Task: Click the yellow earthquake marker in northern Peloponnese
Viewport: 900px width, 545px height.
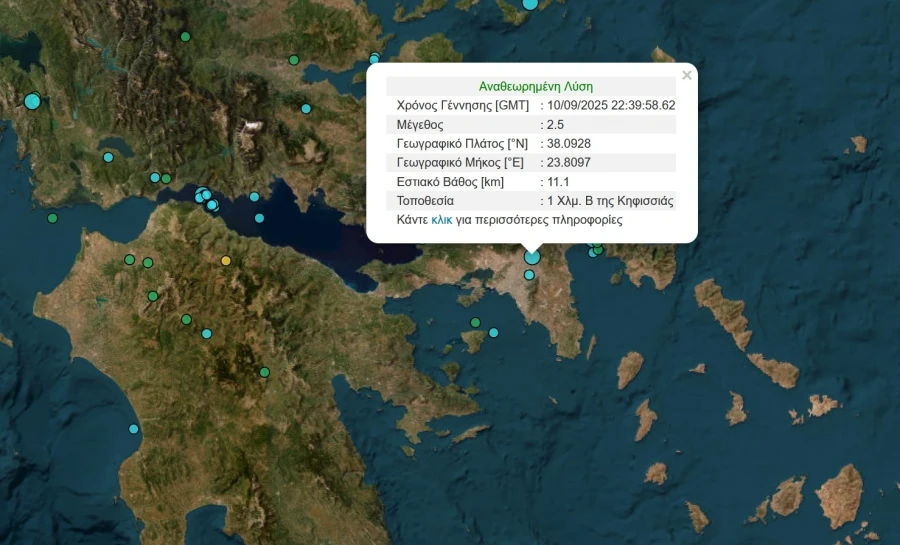Action: tap(226, 261)
